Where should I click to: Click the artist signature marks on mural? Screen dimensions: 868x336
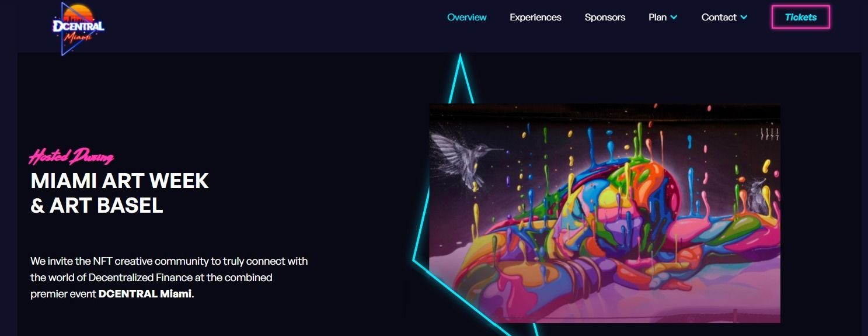[x=769, y=134]
